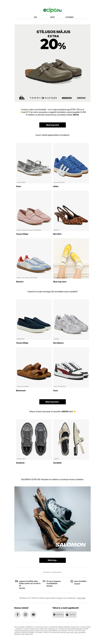The image size is (105, 644).
Task: Click the YouTube icon in the footer
Action: (33, 614)
